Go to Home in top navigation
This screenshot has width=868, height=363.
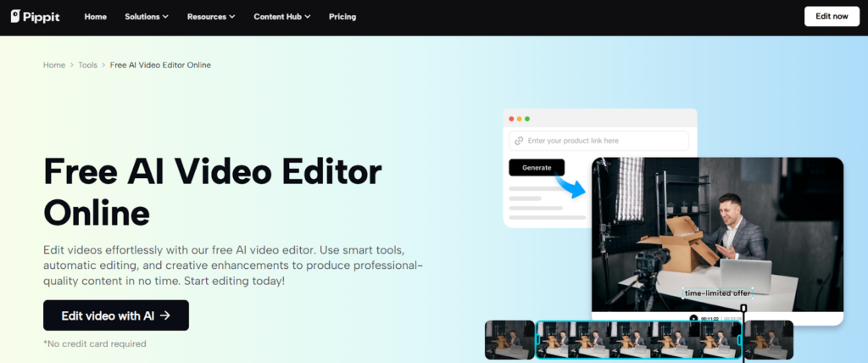point(96,17)
